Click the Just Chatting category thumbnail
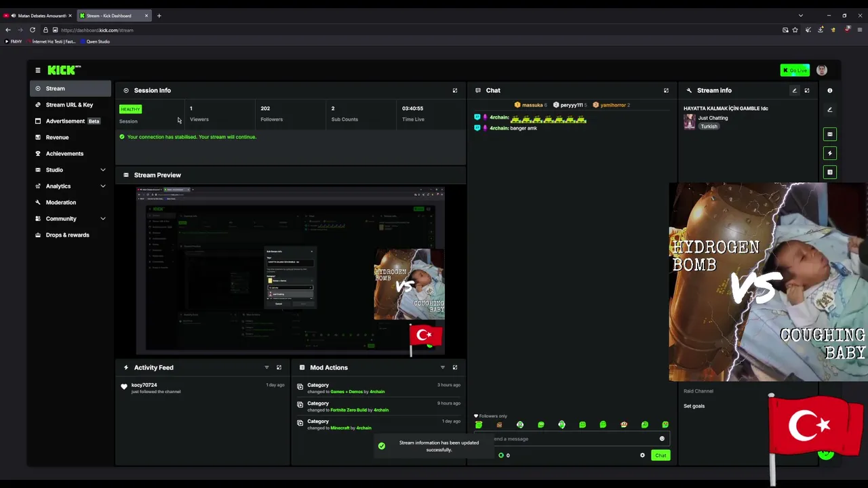 [690, 121]
